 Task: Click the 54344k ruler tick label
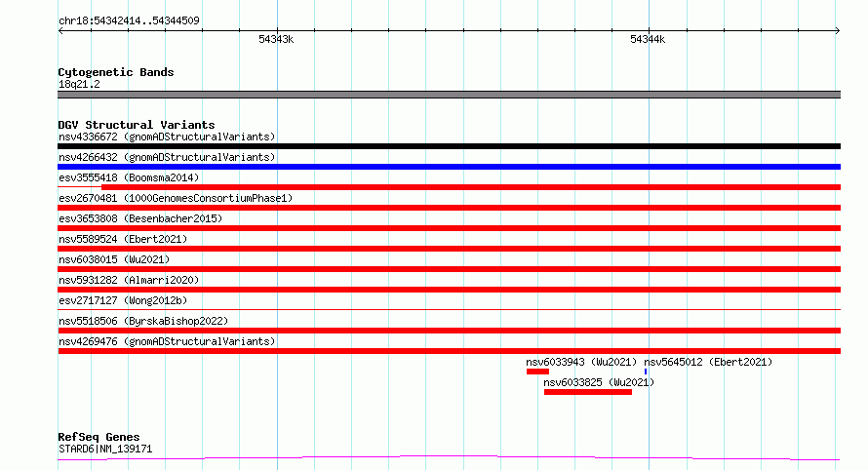click(648, 39)
